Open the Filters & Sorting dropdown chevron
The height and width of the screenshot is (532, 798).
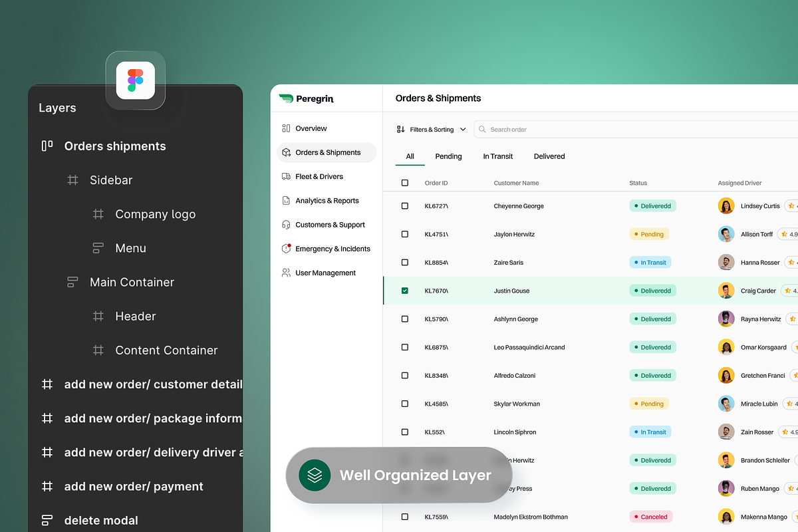[x=463, y=129]
